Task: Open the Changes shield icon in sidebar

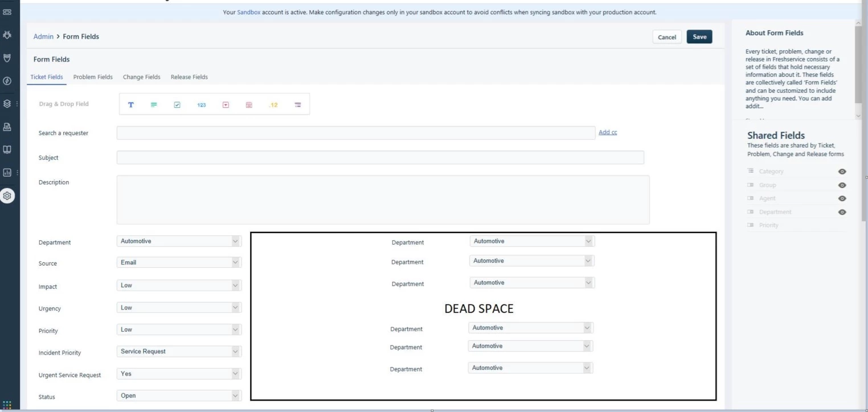Action: pos(7,57)
